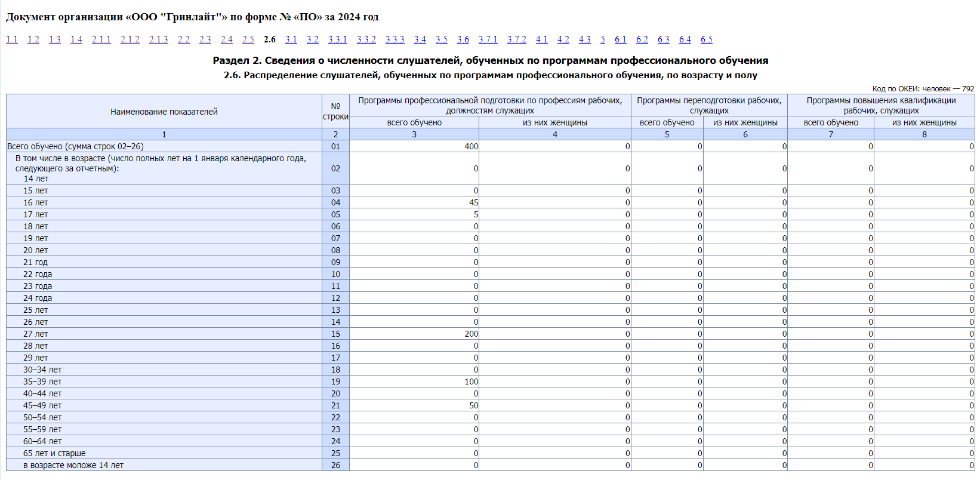Click the 'Код по ОКЕИ: человек — 792' text
This screenshot has height=480, width=980.
tap(923, 88)
